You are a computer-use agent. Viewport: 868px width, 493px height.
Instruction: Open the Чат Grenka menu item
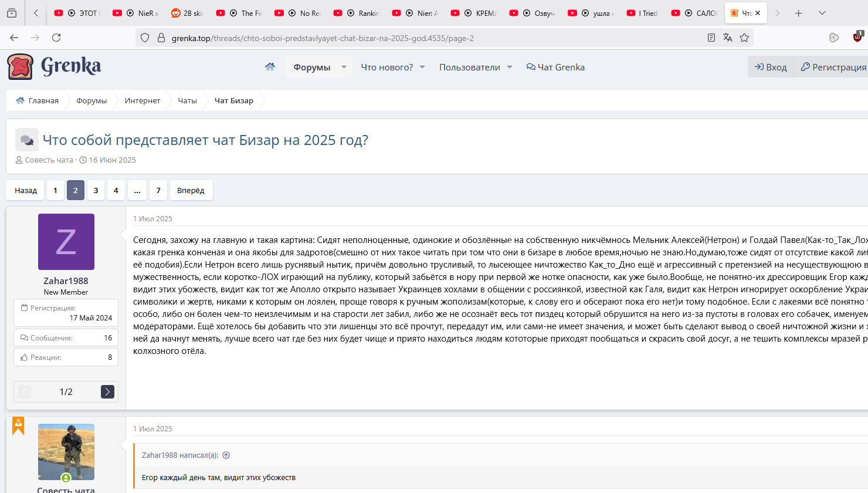(x=555, y=67)
